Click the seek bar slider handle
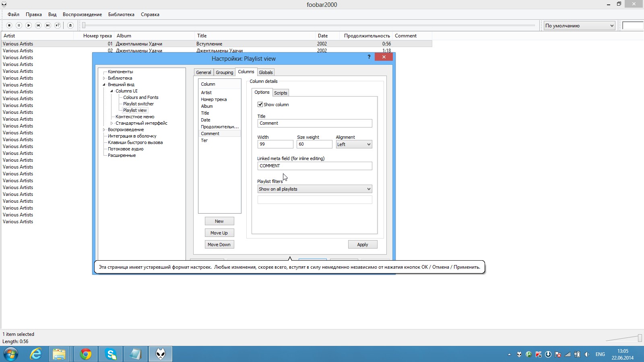 84,25
